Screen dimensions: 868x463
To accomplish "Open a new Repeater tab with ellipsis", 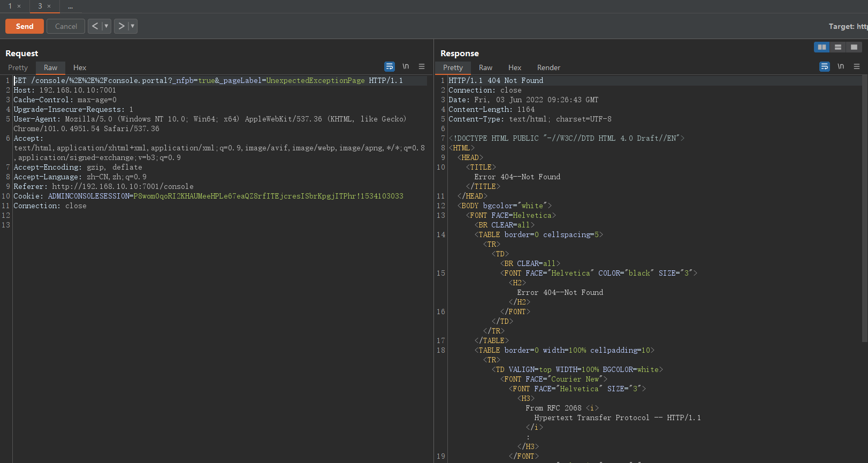I will pyautogui.click(x=70, y=6).
